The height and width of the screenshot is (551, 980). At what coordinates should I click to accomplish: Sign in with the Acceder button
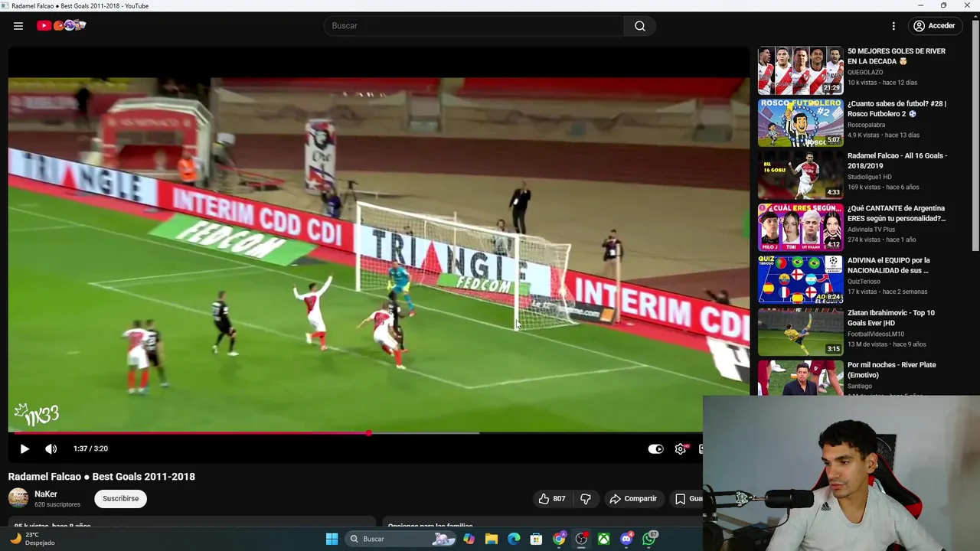(934, 26)
